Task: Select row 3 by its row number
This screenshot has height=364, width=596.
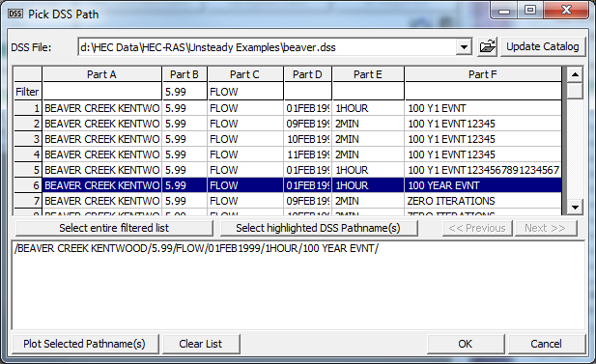Action: pyautogui.click(x=28, y=139)
